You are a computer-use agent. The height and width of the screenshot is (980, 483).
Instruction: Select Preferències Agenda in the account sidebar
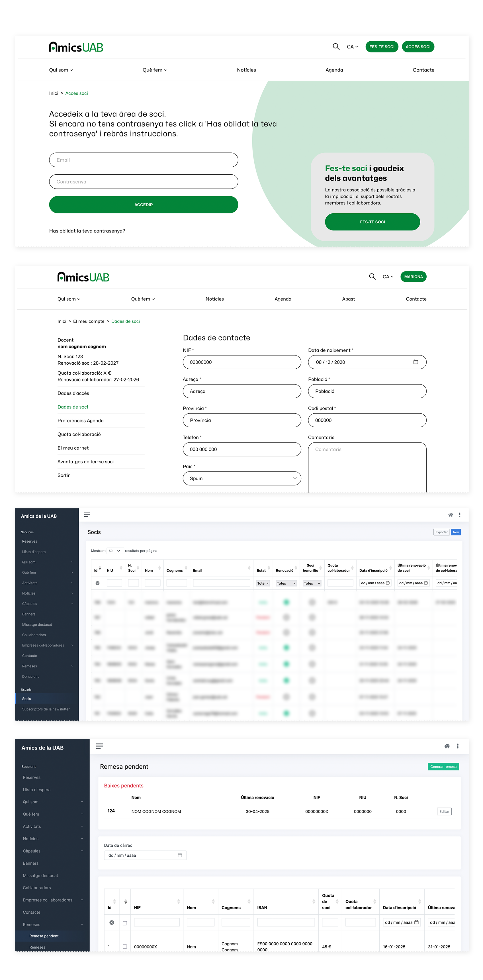pyautogui.click(x=81, y=420)
